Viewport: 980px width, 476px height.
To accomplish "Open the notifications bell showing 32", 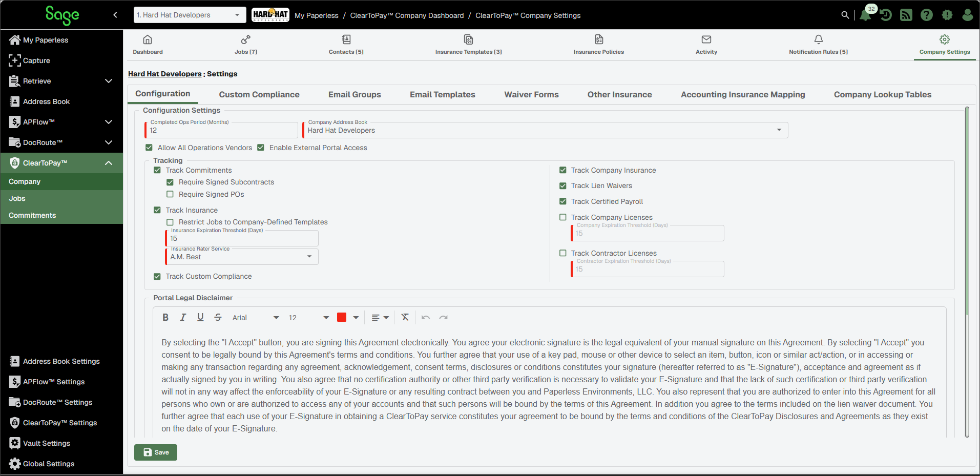I will click(865, 15).
